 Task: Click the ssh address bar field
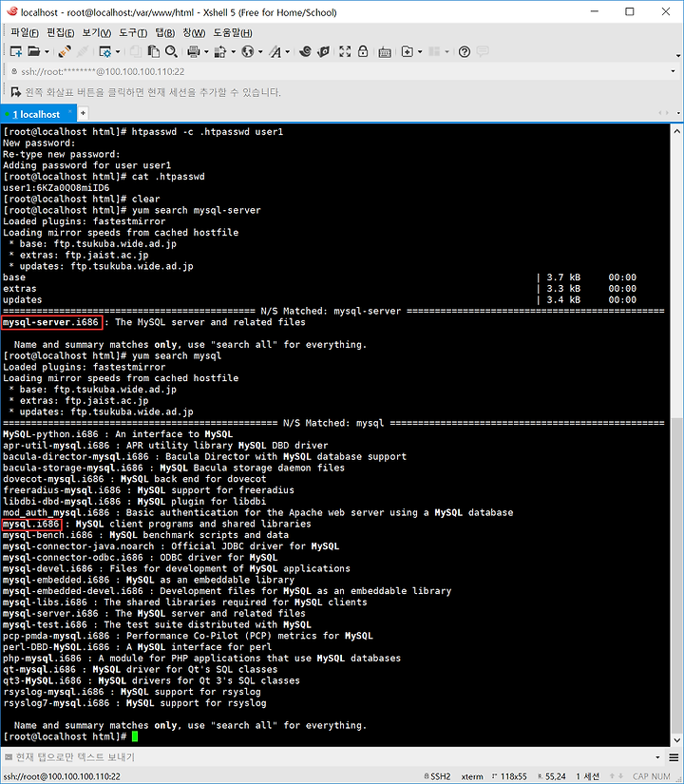coord(340,71)
